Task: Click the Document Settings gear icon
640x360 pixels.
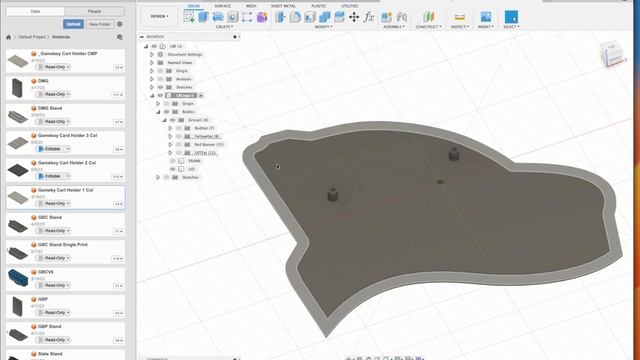Action: pyautogui.click(x=160, y=54)
